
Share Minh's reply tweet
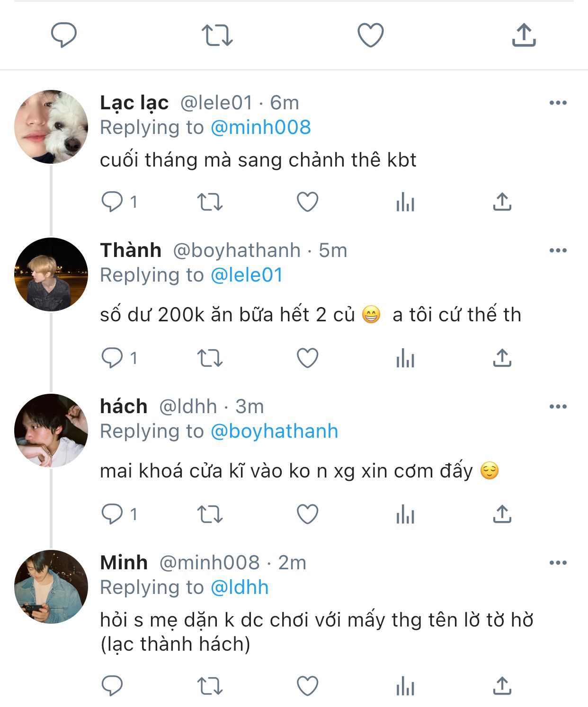pos(502,686)
